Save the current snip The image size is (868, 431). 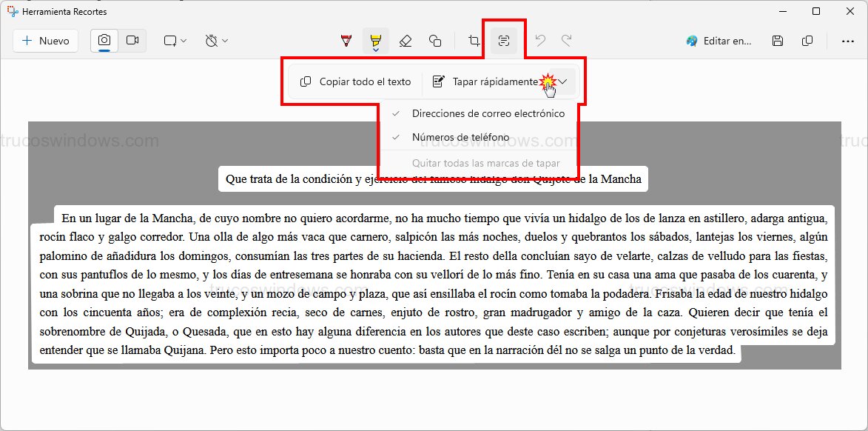(777, 41)
